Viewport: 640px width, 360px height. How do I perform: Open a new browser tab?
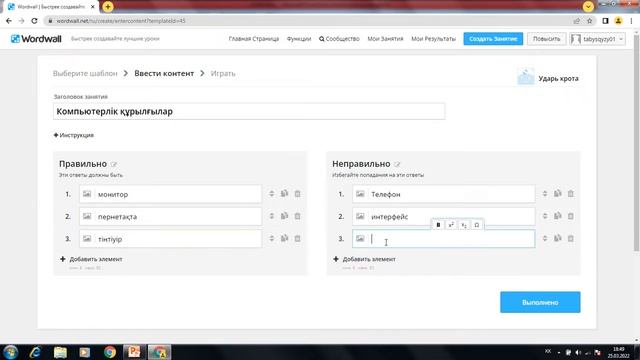pyautogui.click(x=108, y=7)
